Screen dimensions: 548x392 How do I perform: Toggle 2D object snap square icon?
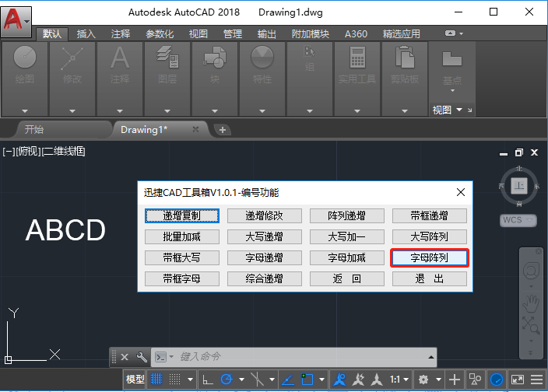[307, 380]
